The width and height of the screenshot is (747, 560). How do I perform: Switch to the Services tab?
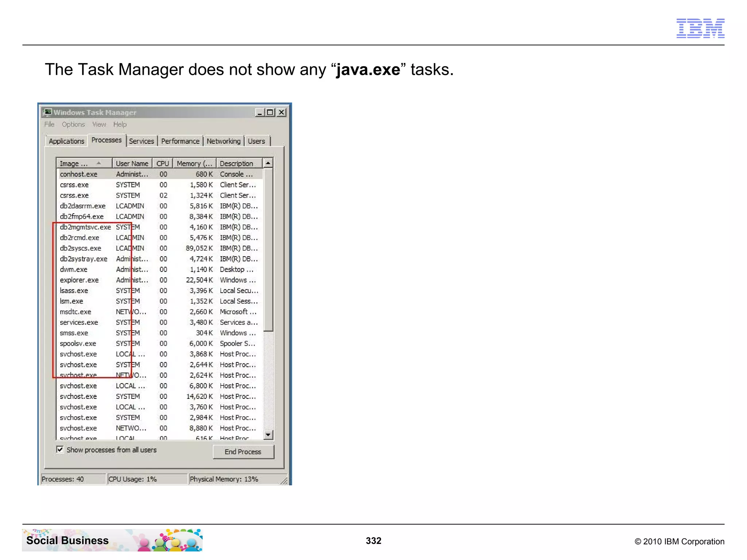[142, 141]
